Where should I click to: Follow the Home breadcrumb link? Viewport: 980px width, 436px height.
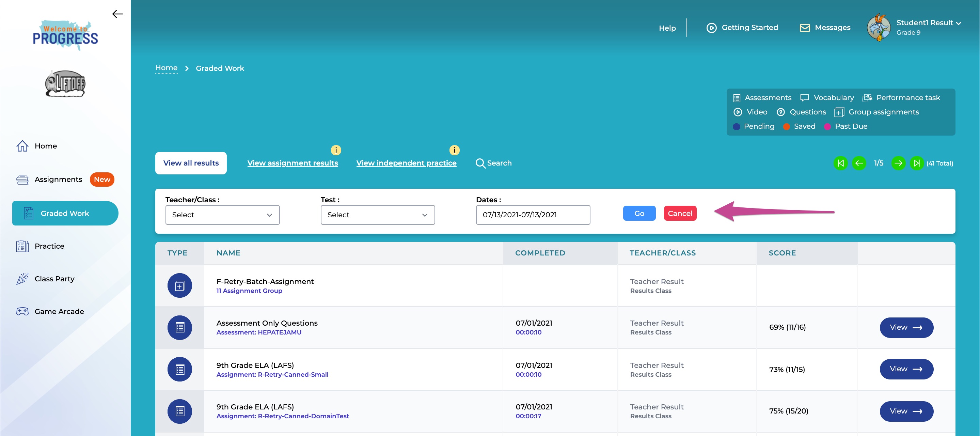tap(166, 68)
